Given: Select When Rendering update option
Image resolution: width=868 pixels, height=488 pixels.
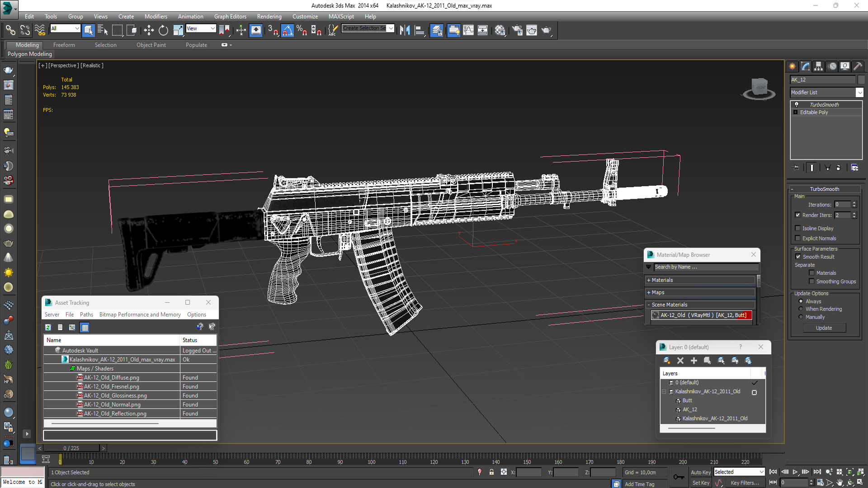Looking at the screenshot, I should [x=801, y=309].
